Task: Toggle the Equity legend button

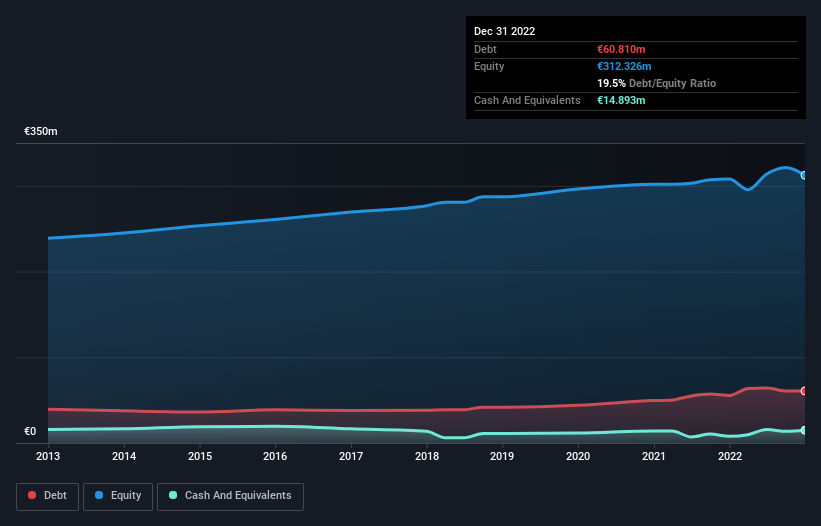Action: click(x=118, y=496)
